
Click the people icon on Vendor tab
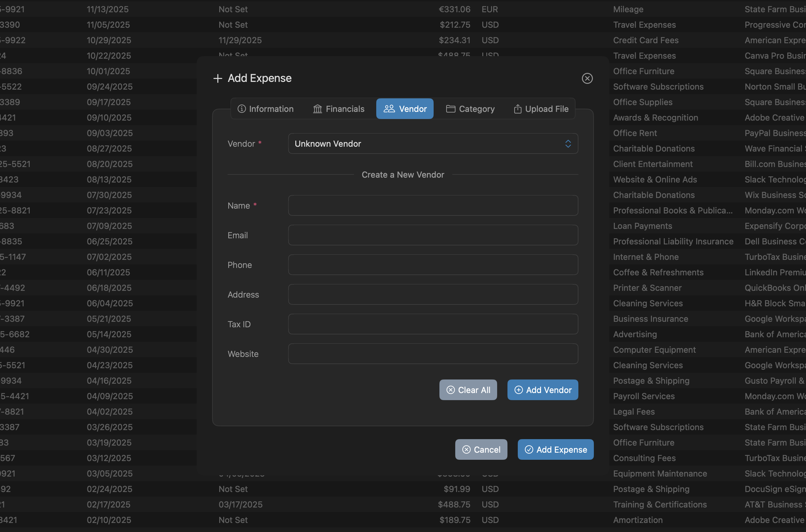pyautogui.click(x=389, y=109)
